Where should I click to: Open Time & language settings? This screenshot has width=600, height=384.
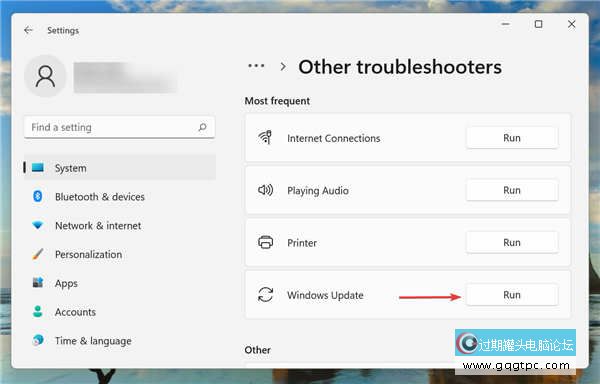tap(120, 340)
